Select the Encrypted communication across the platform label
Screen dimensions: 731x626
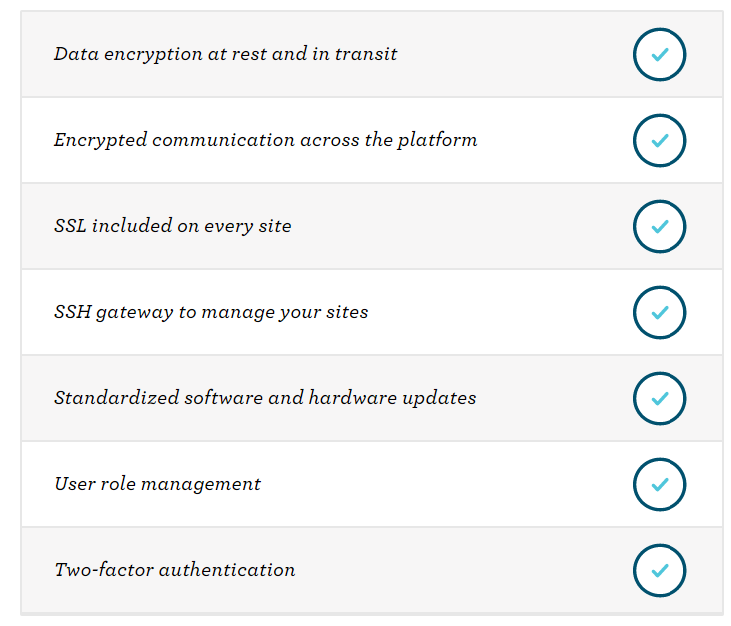click(266, 140)
